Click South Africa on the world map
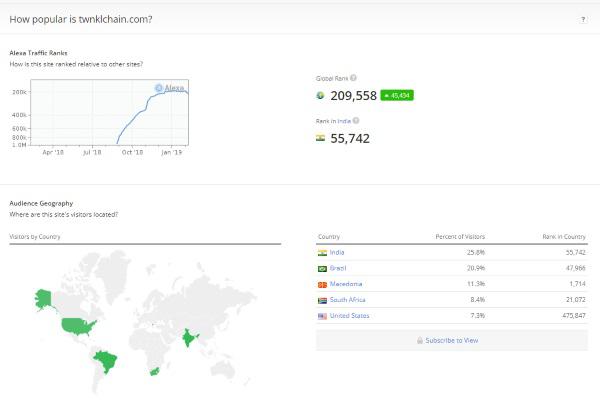Image resolution: width=600 pixels, height=418 pixels. pyautogui.click(x=155, y=371)
